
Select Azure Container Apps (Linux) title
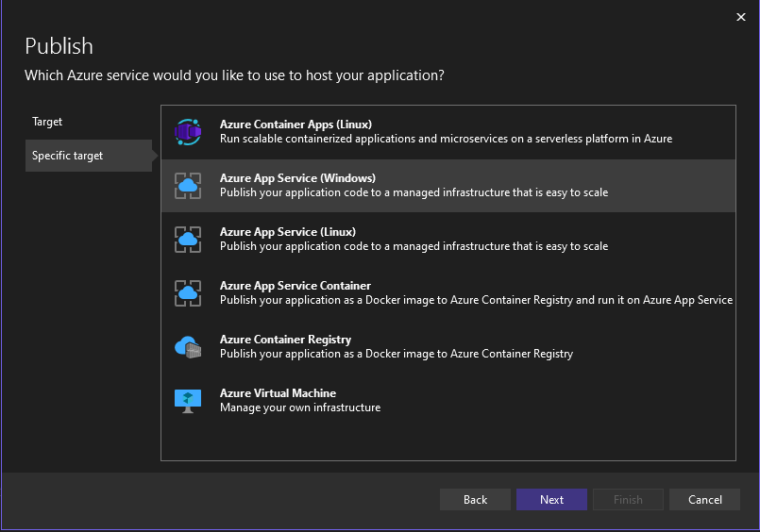pyautogui.click(x=296, y=125)
